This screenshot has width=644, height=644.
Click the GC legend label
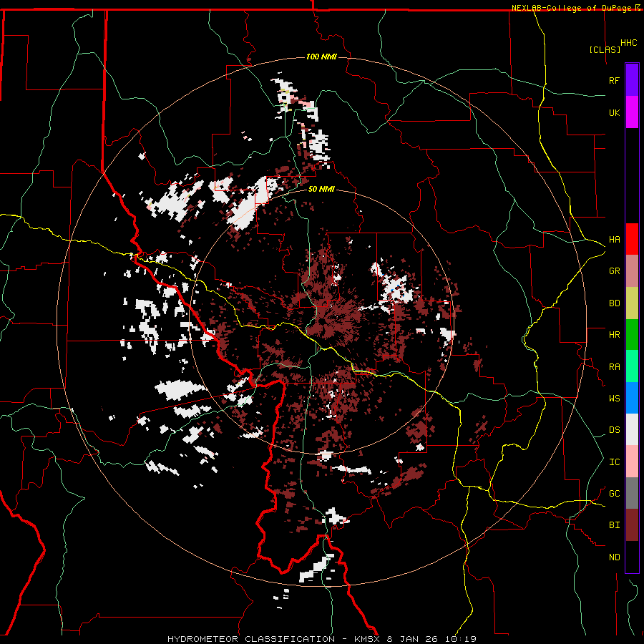(x=614, y=494)
